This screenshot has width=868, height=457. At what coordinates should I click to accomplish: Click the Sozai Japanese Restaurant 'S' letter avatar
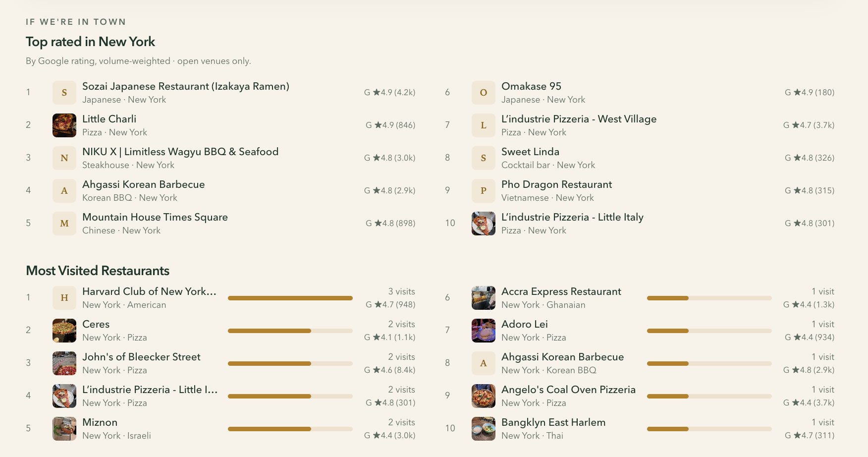click(64, 93)
